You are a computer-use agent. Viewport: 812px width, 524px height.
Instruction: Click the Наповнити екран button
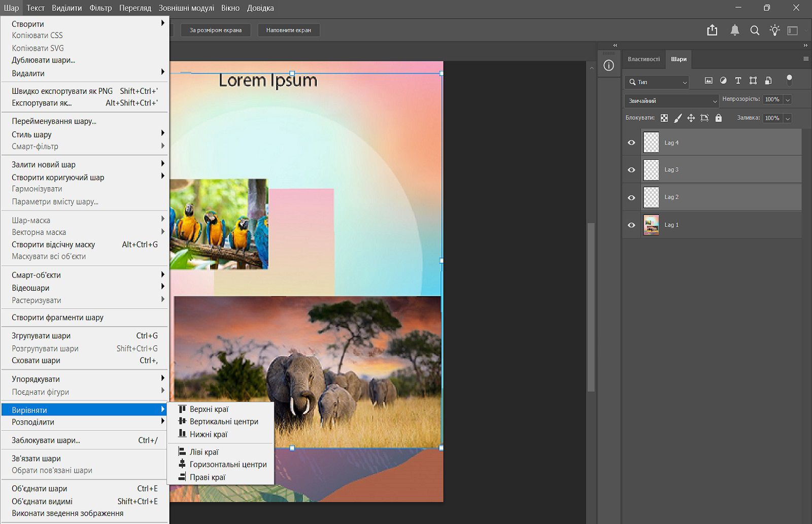[288, 30]
